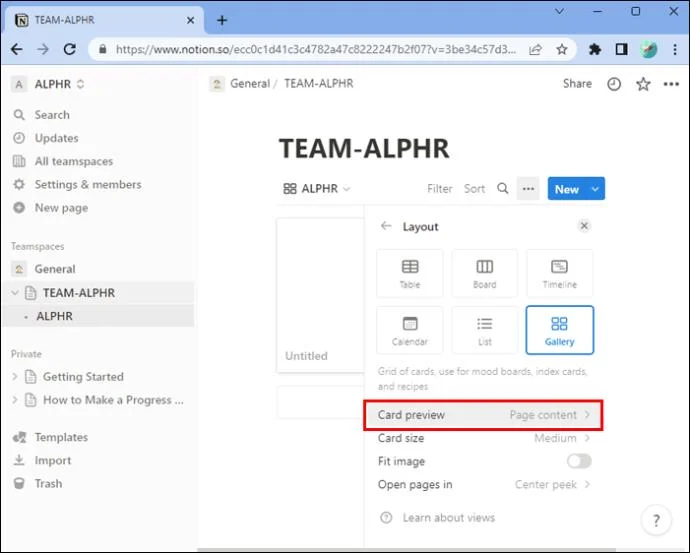Viewport: 690px width, 553px height.
Task: Open the Chrome three-dot menu
Action: coord(675,49)
